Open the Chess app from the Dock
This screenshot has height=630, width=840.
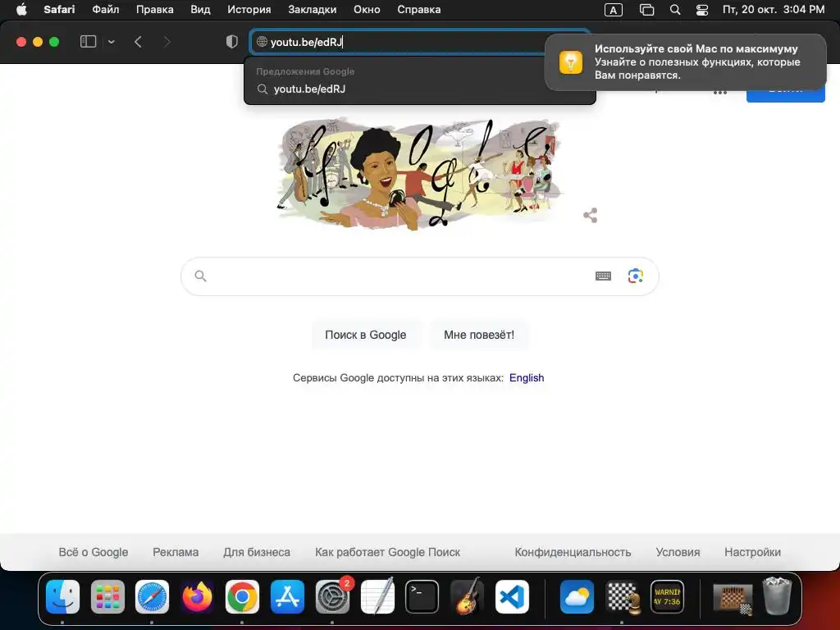[622, 597]
